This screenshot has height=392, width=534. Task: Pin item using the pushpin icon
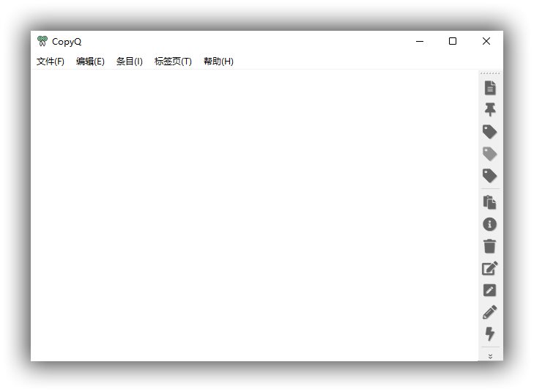click(x=490, y=110)
